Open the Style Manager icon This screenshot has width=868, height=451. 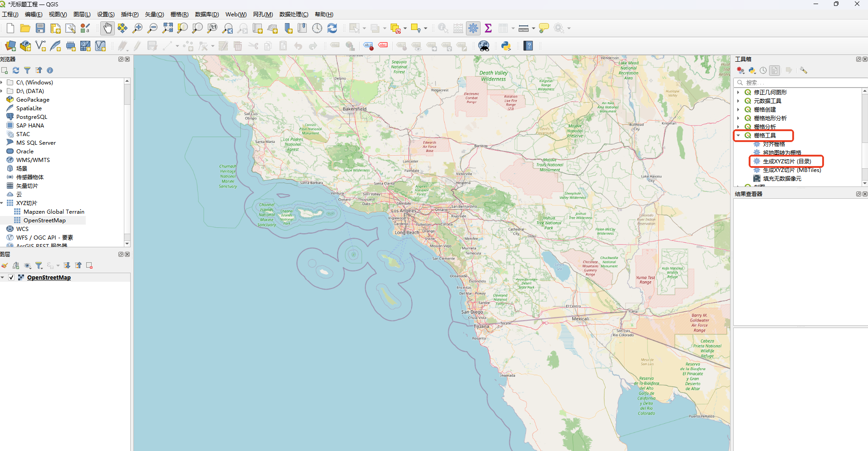(x=85, y=28)
